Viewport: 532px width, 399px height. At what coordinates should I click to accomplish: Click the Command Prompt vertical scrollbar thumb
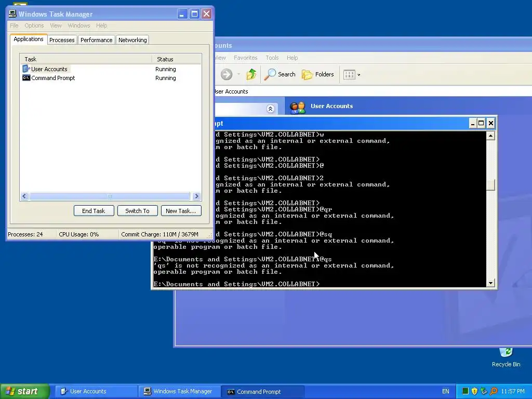point(490,185)
